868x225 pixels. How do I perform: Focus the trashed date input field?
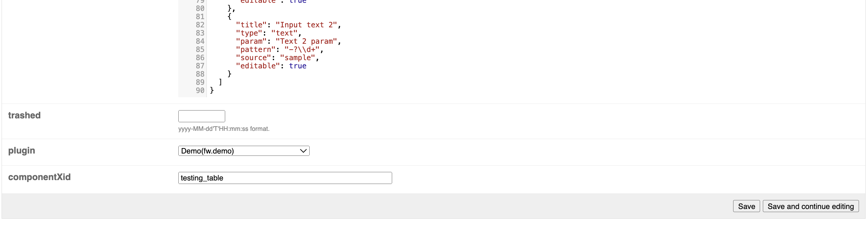pos(202,116)
